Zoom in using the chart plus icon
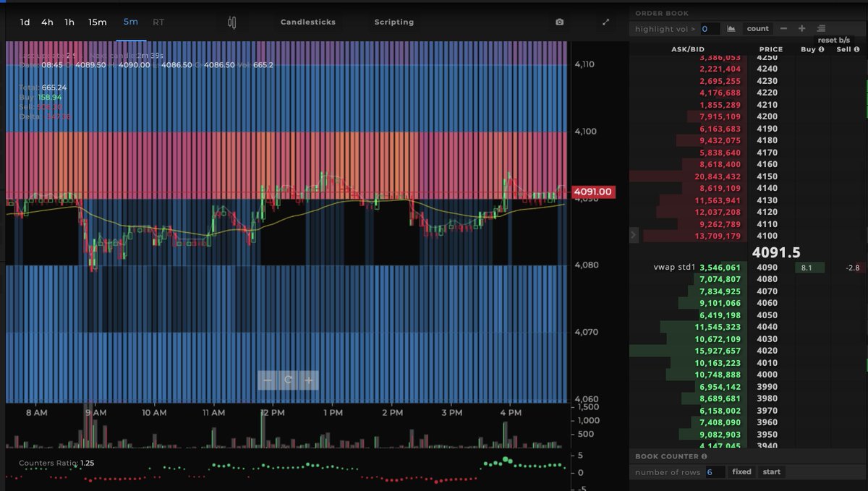Viewport: 868px width, 491px height. point(307,379)
